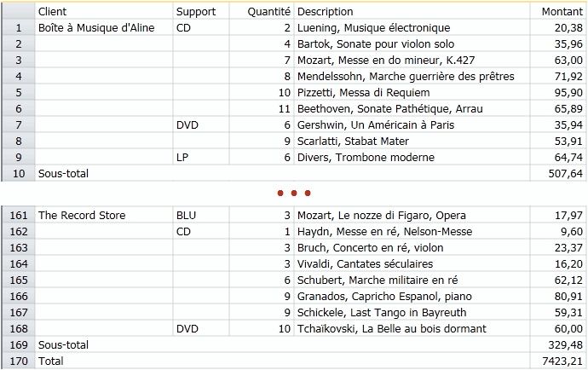This screenshot has height=370, width=588.
Task: Click row header number 10
Action: click(18, 173)
